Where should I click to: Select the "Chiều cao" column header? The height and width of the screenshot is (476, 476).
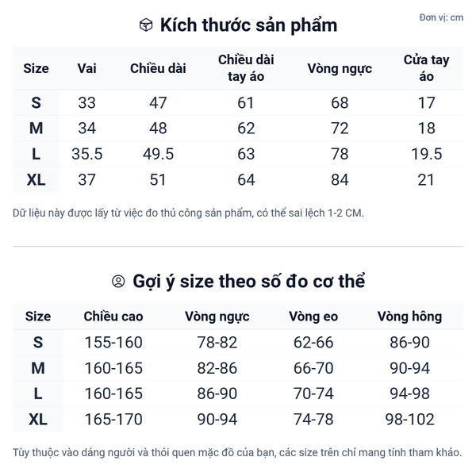pyautogui.click(x=113, y=317)
